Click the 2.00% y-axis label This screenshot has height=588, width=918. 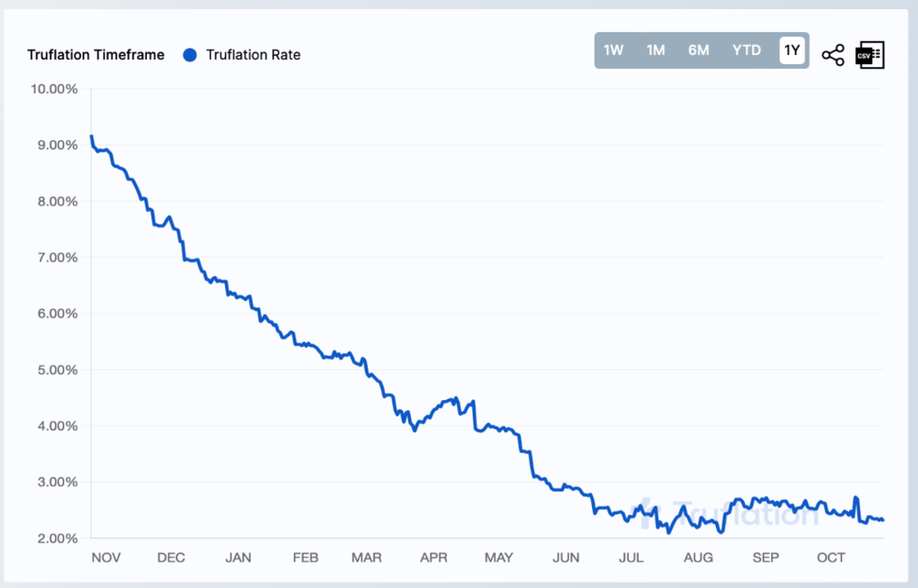(57, 538)
